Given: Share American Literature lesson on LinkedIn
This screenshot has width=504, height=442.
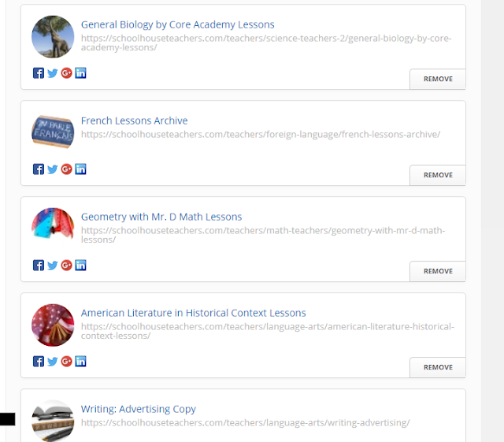Looking at the screenshot, I should click(x=80, y=361).
